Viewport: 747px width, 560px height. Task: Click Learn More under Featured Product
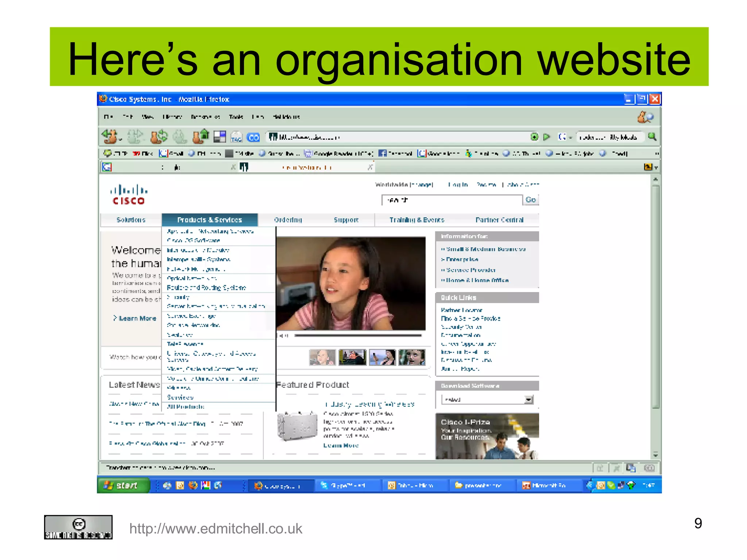pyautogui.click(x=341, y=446)
